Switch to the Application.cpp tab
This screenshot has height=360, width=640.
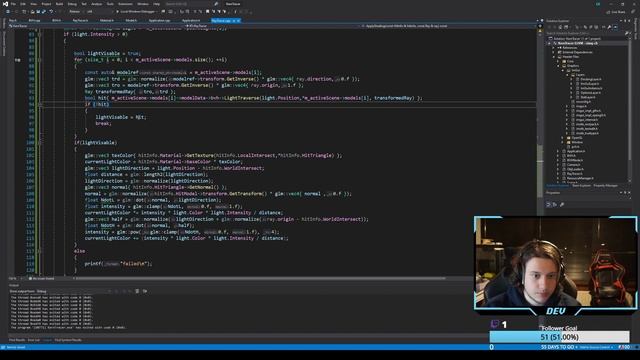click(x=159, y=20)
